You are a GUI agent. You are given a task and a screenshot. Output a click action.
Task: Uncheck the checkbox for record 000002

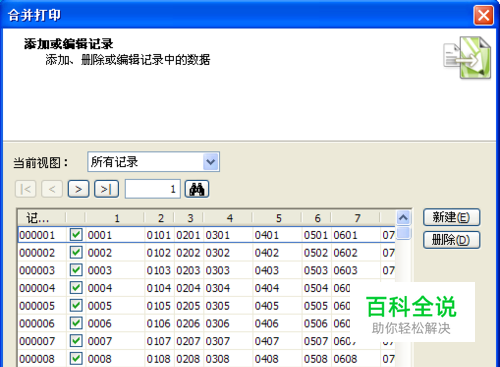point(76,252)
